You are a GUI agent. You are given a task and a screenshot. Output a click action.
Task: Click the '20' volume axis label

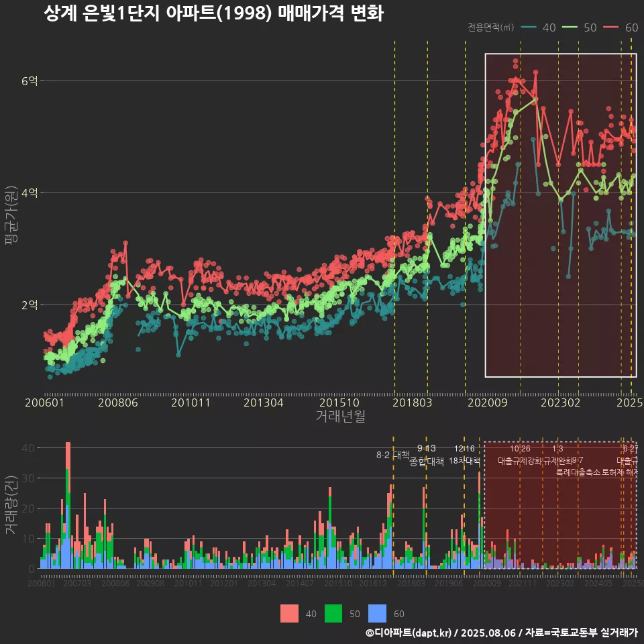coord(28,508)
